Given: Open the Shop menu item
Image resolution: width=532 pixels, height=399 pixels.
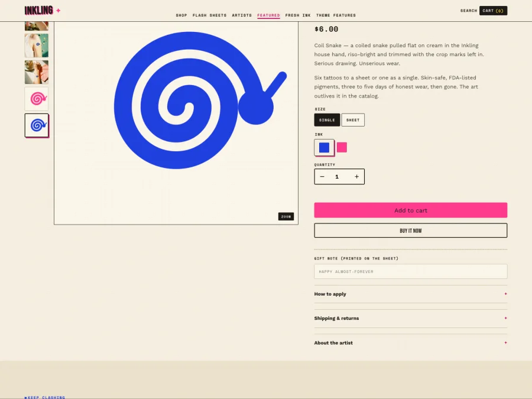Looking at the screenshot, I should 181,15.
